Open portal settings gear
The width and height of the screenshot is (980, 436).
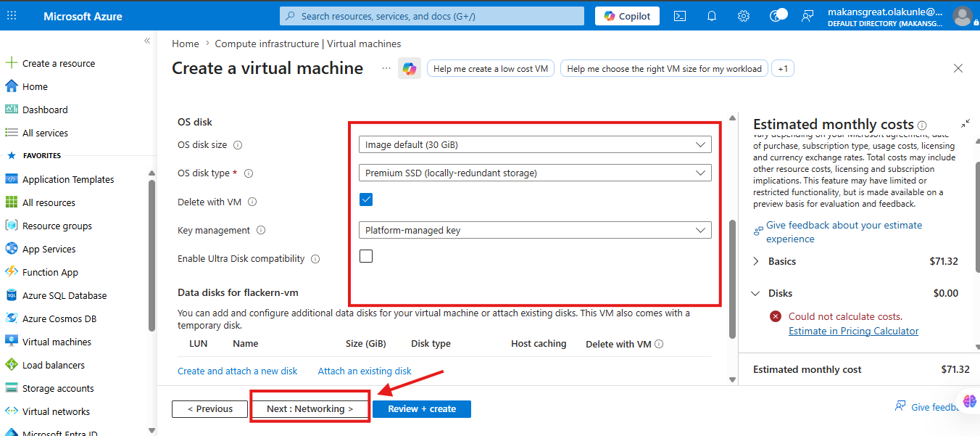743,16
